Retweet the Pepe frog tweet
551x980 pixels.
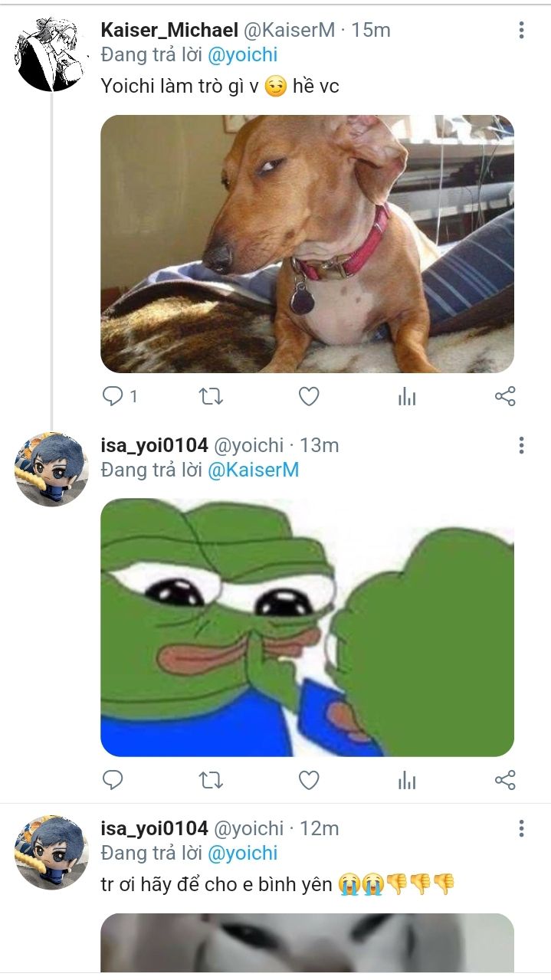click(211, 780)
